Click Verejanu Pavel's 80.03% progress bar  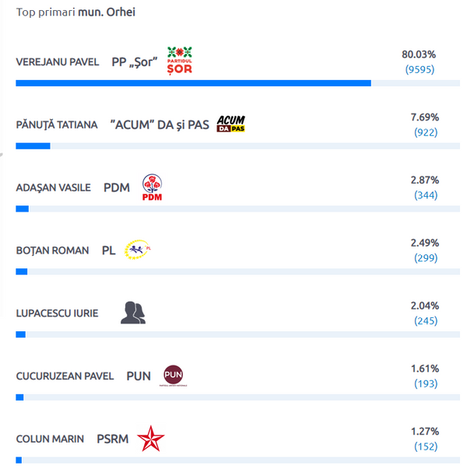(x=237, y=83)
